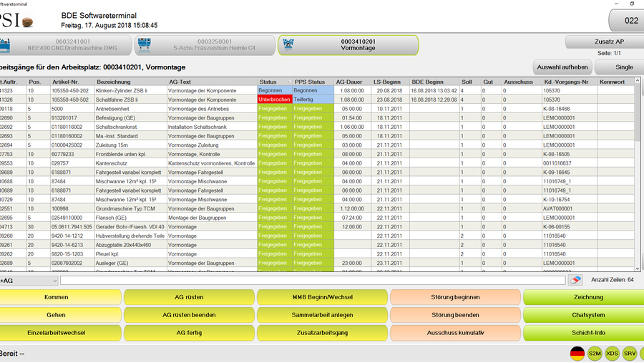Click the 5-Achs Fräszentrum machine icon
Screen dimensions: 644x363
click(x=144, y=44)
